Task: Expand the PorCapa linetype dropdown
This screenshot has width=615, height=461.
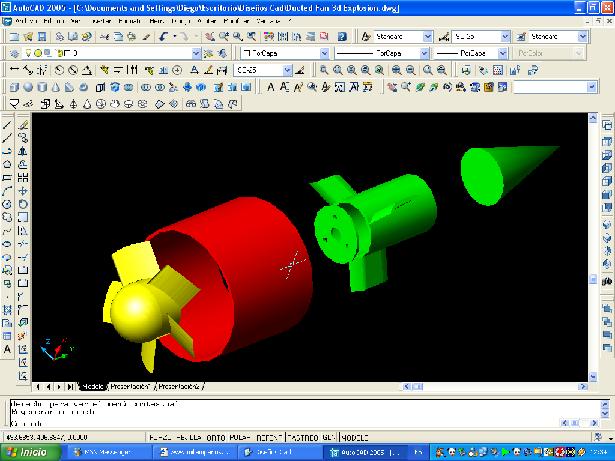Action: 382,53
